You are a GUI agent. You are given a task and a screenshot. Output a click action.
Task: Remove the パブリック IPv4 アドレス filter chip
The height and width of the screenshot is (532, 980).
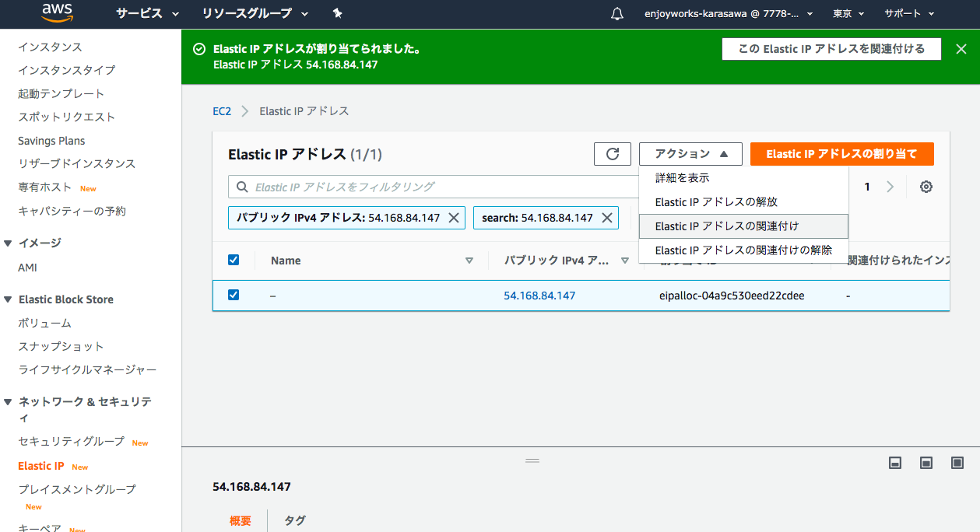[454, 218]
